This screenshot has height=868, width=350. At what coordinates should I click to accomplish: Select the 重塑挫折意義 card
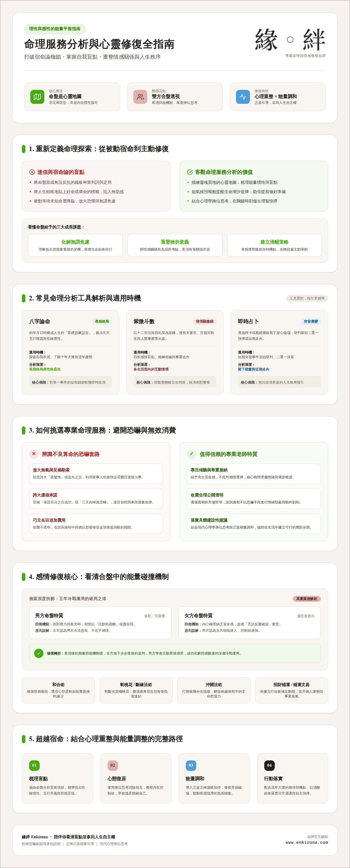point(175,245)
